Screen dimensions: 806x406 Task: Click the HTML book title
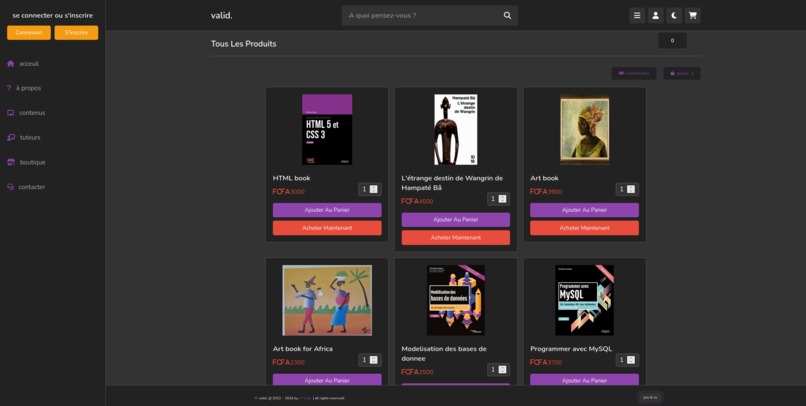[x=291, y=178]
